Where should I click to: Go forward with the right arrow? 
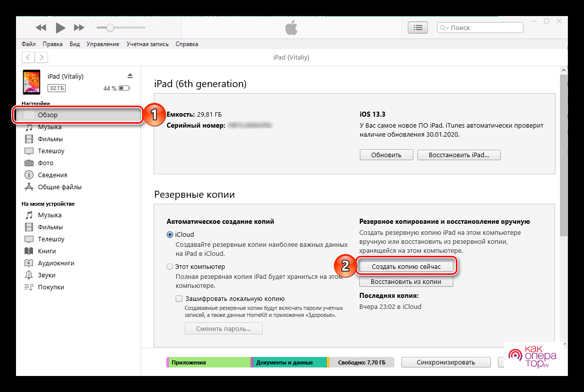point(42,58)
